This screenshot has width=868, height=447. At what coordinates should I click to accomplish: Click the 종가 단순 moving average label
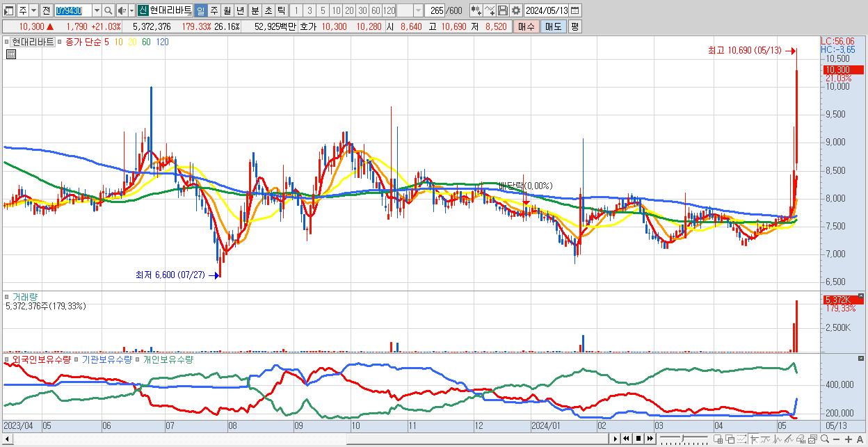83,42
